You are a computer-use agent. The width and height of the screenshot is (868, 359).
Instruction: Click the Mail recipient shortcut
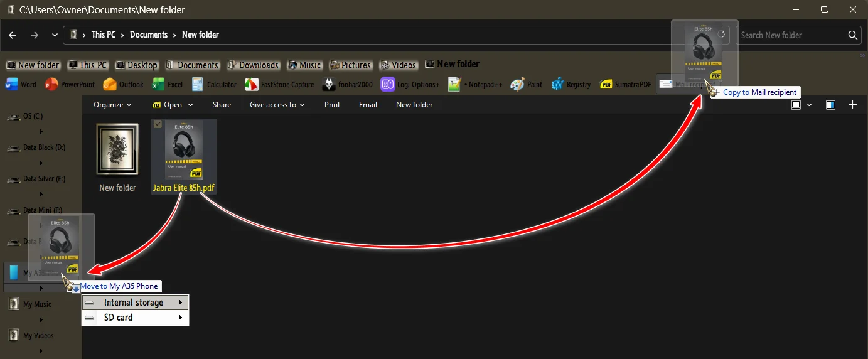click(x=687, y=84)
